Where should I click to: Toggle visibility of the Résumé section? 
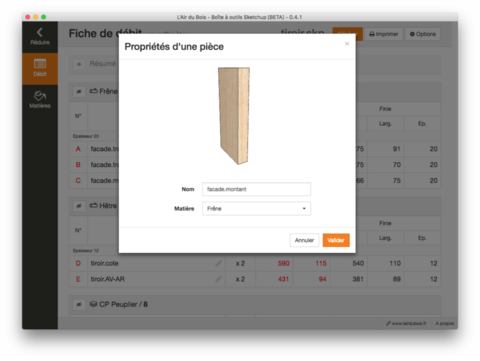tap(79, 64)
